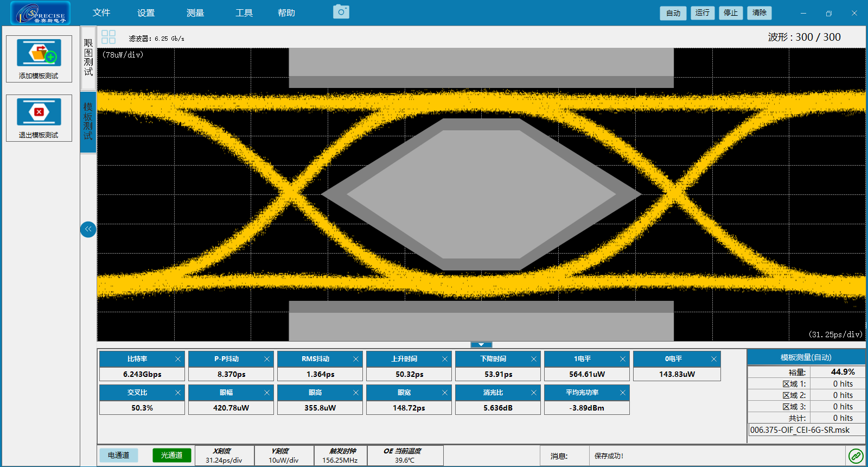Click the add mask test icon
Image resolution: width=868 pixels, height=467 pixels.
point(39,53)
